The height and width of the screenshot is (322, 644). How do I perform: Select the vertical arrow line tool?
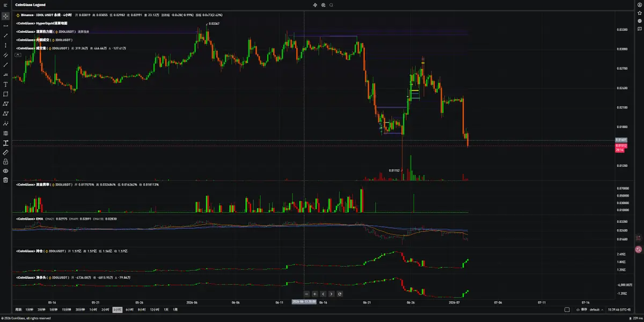click(x=5, y=45)
